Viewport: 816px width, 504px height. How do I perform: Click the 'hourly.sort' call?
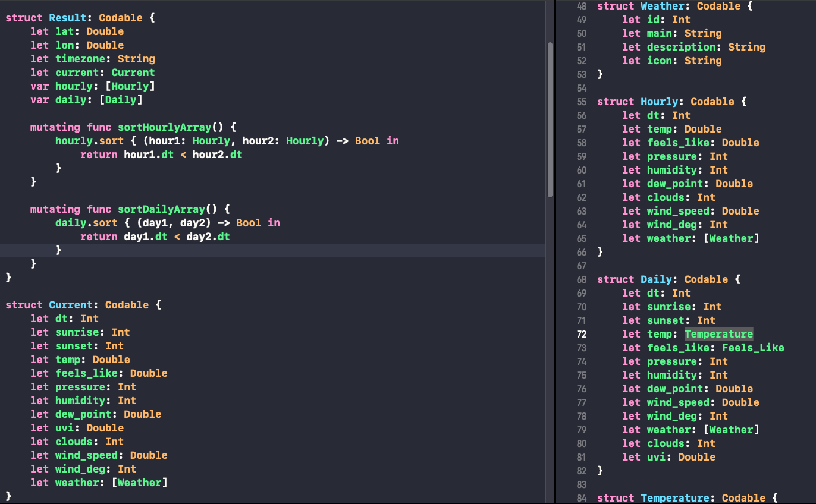coord(89,141)
